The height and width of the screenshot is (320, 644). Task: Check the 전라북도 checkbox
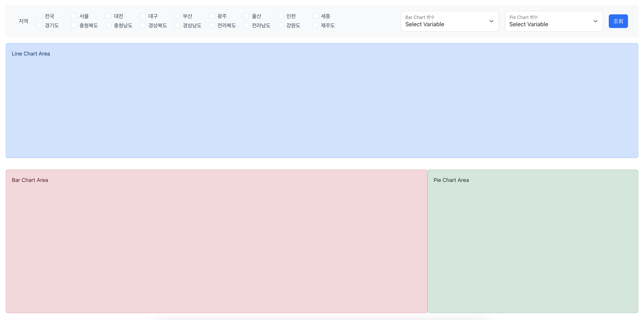pyautogui.click(x=212, y=25)
